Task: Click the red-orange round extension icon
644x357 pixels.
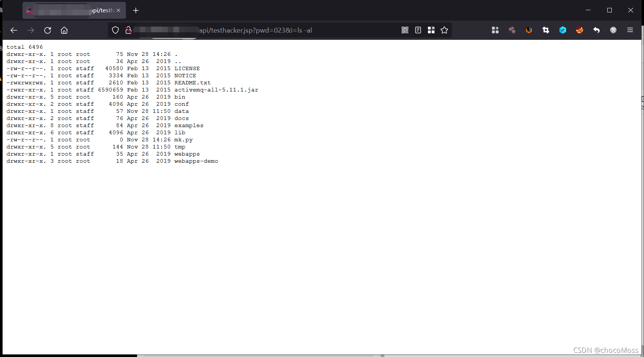Action: [x=580, y=30]
